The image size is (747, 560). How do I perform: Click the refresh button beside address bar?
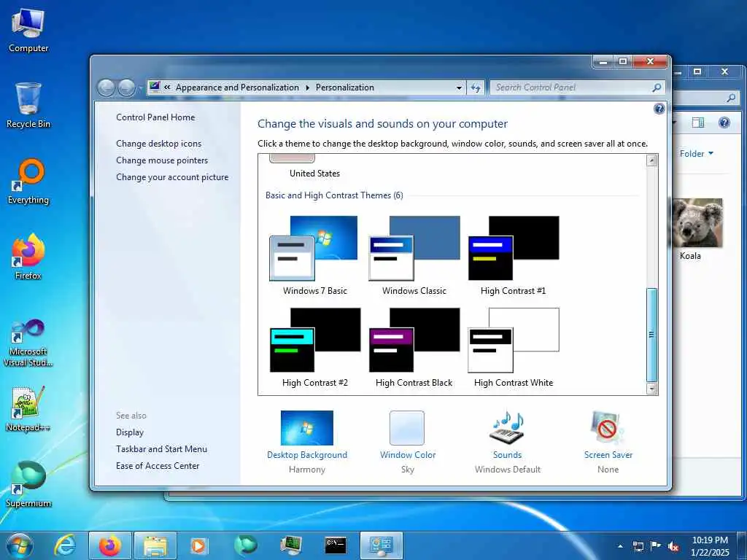tap(476, 87)
